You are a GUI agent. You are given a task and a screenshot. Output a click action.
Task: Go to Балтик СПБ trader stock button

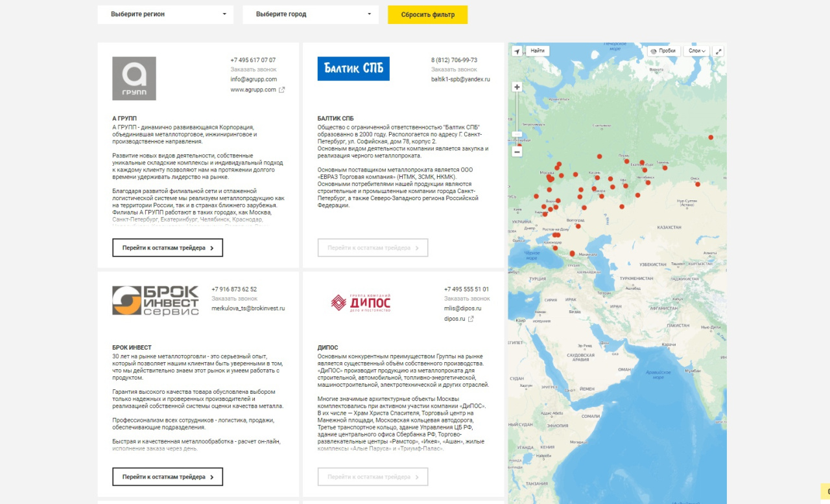point(373,247)
